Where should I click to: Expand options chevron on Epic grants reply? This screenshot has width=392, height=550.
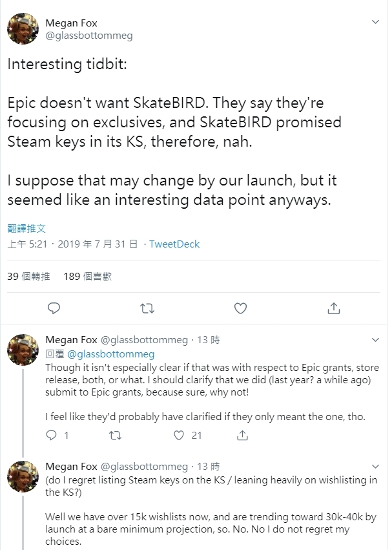[x=376, y=339]
